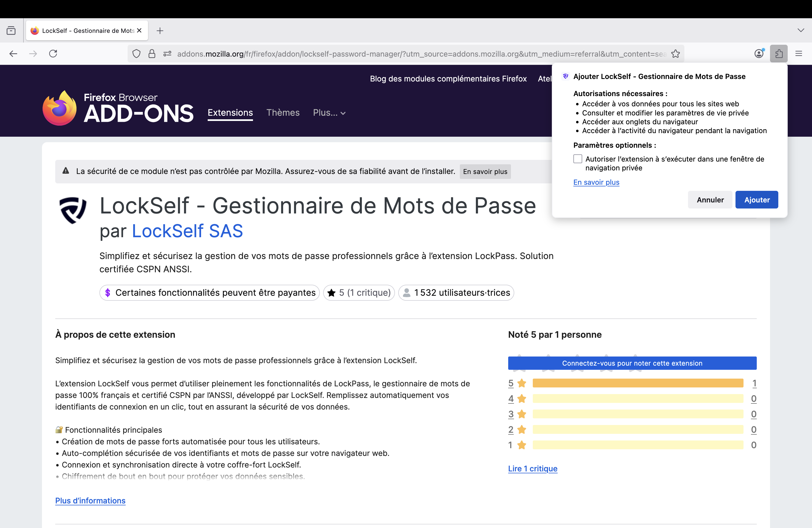
Task: Open the 2-star reviews number link
Action: tap(511, 429)
